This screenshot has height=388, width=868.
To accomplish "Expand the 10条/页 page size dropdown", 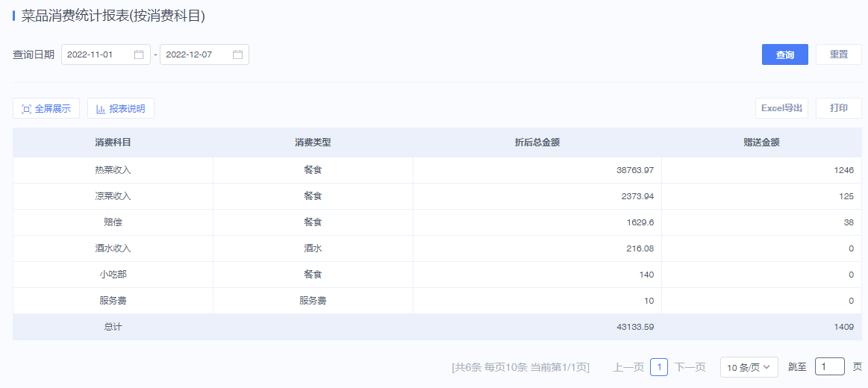I will coord(749,367).
